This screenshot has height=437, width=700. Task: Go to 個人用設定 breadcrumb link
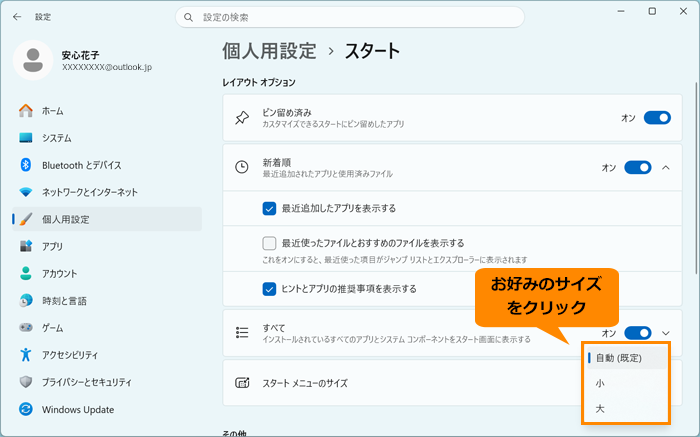point(270,51)
